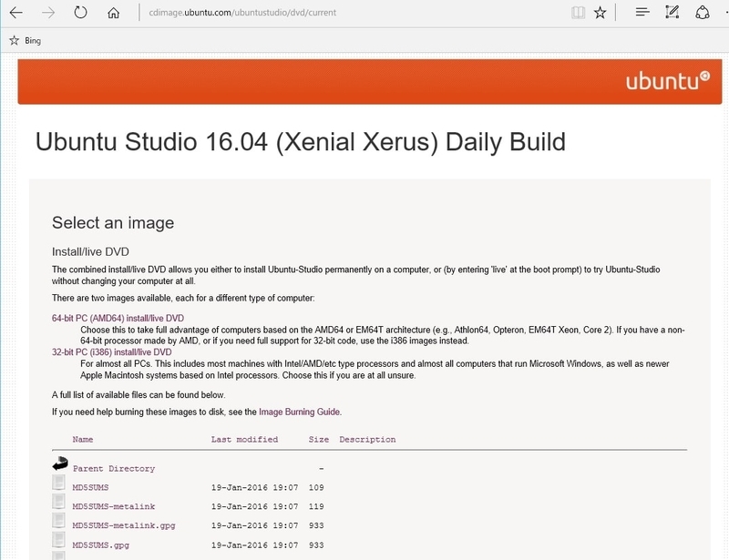Sort listing by Last modified column

coord(244,440)
